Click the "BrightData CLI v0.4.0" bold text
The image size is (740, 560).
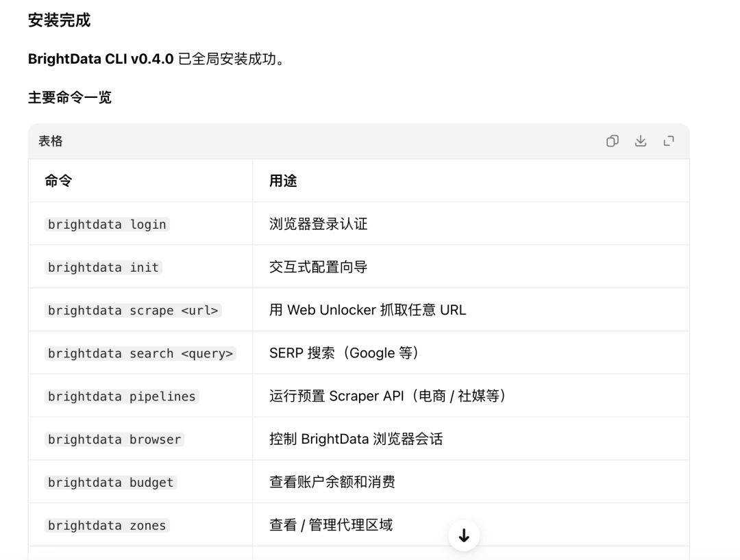(101, 59)
